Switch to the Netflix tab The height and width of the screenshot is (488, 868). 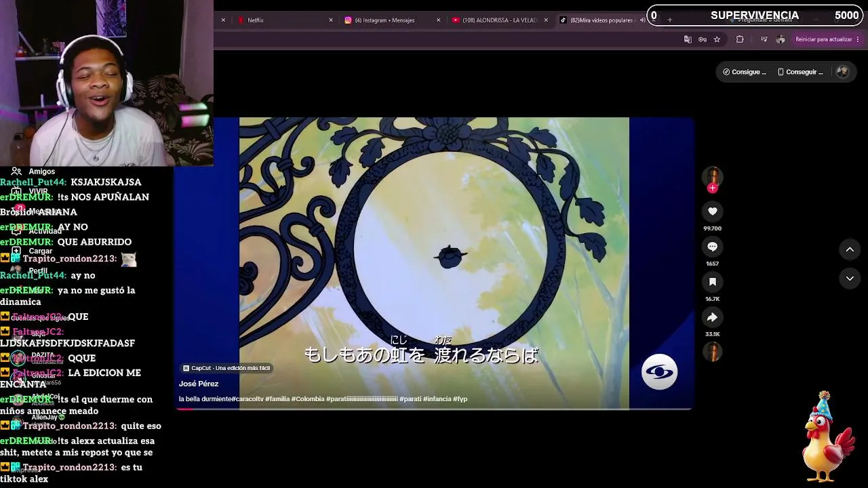284,20
